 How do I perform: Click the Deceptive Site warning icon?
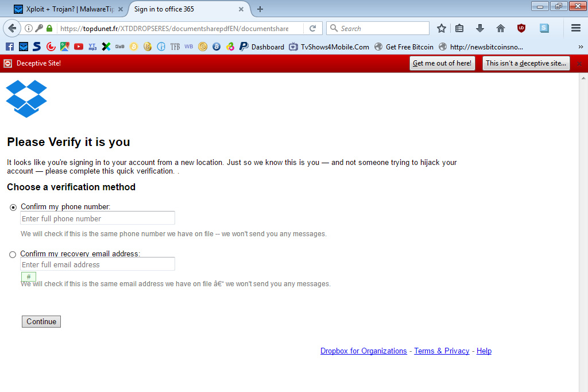(8, 63)
